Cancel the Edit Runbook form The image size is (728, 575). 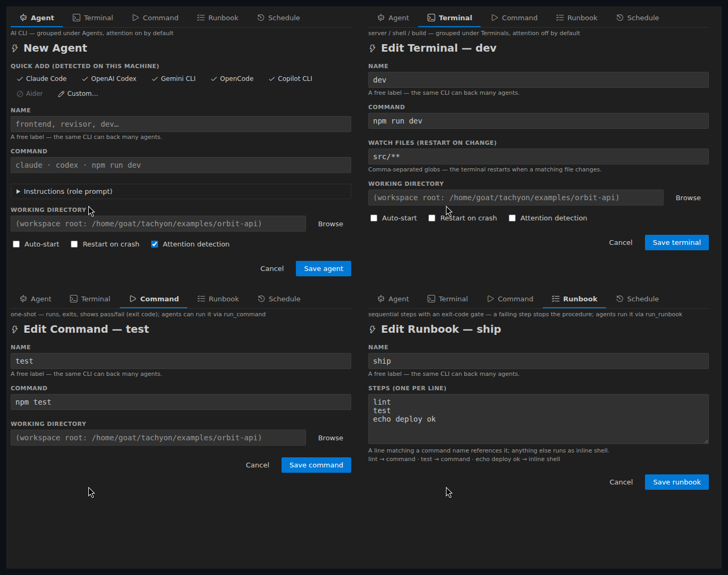click(x=621, y=482)
